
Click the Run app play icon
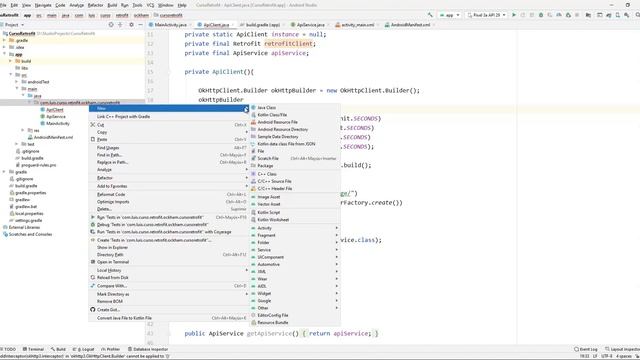point(514,15)
